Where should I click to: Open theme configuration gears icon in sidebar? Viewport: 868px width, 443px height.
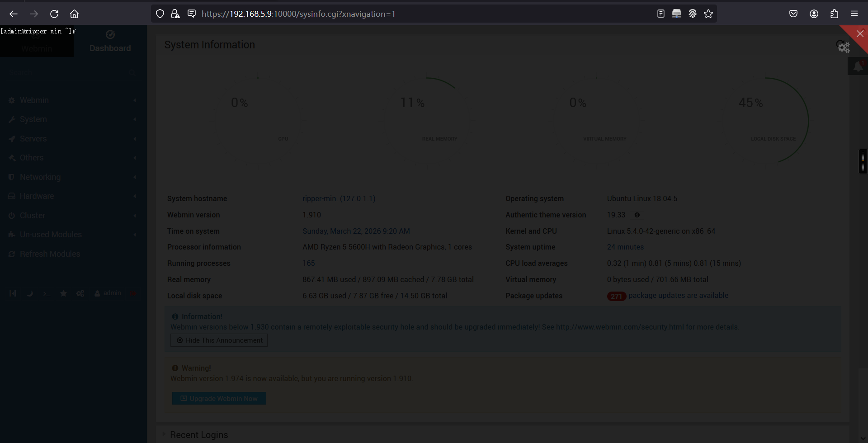point(80,293)
